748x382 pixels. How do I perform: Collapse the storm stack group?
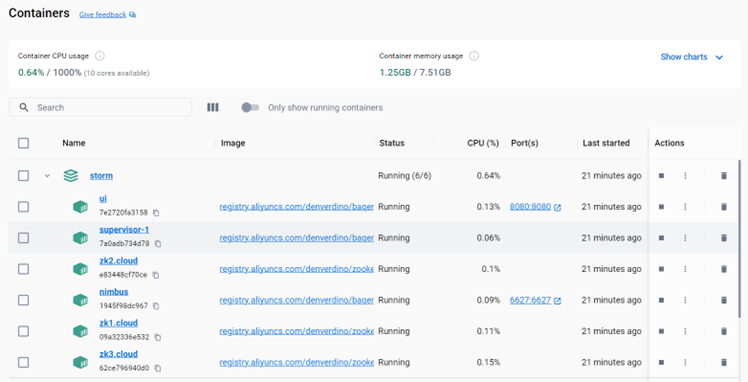tap(47, 176)
